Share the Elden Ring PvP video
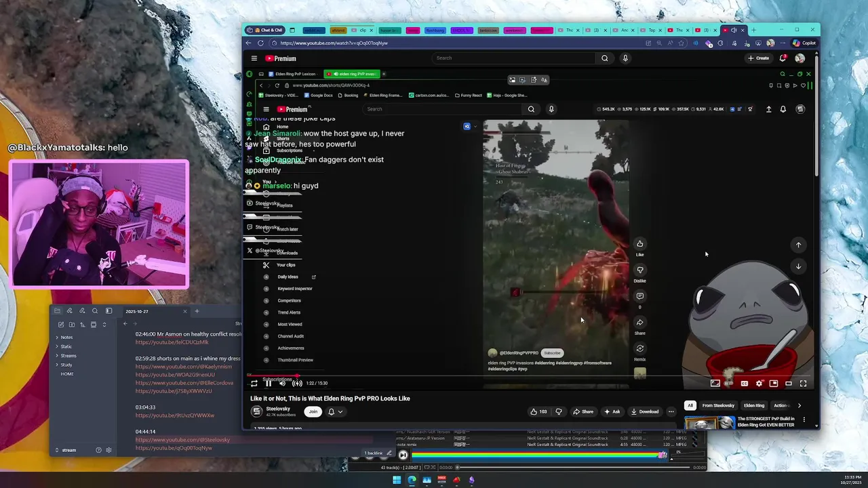The height and width of the screenshot is (488, 868). (583, 411)
